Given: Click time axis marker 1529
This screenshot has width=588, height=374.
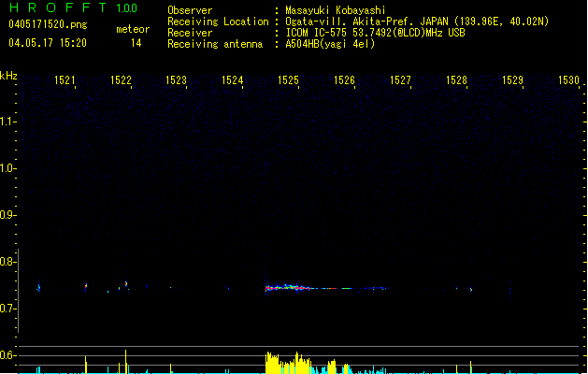Looking at the screenshot, I should point(512,80).
